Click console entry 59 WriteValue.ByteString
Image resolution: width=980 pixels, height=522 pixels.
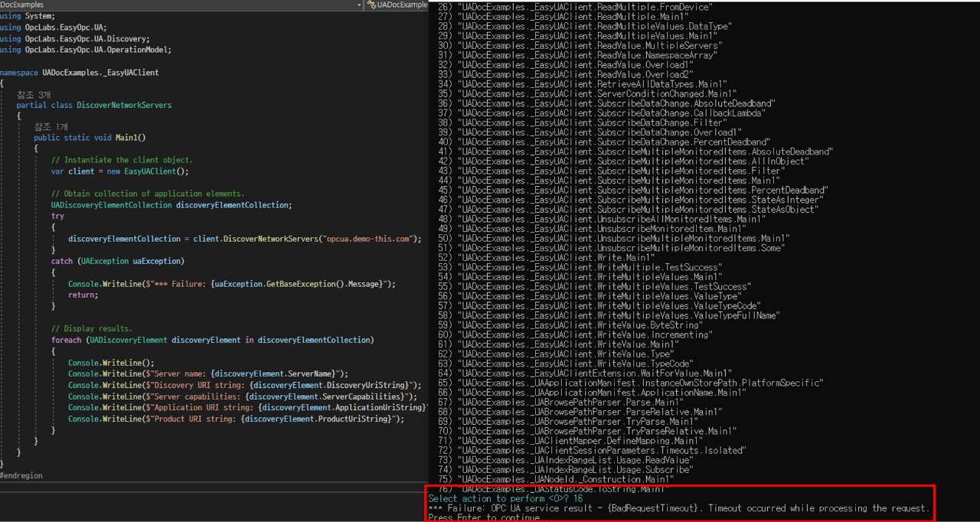pos(570,325)
